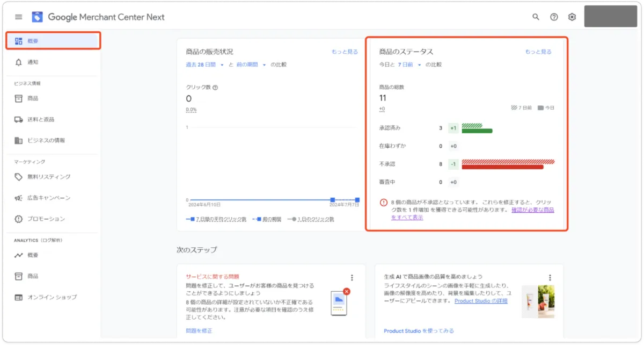Click the クリック数 help info icon
Screen dimensions: 644x345
215,87
